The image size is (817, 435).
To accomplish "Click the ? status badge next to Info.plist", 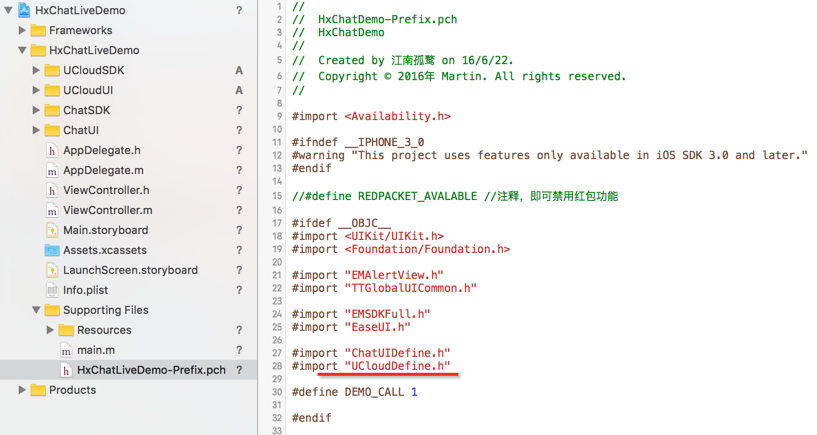I will [x=239, y=290].
